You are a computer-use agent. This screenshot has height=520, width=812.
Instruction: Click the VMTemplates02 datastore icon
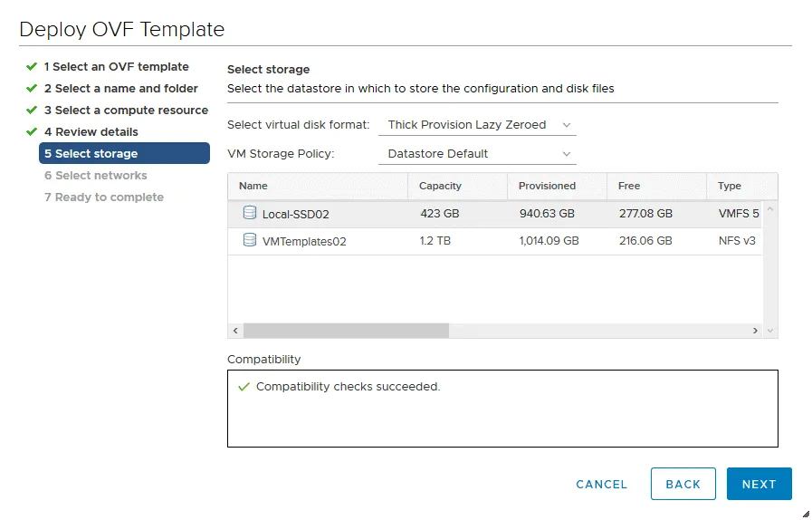(x=249, y=240)
